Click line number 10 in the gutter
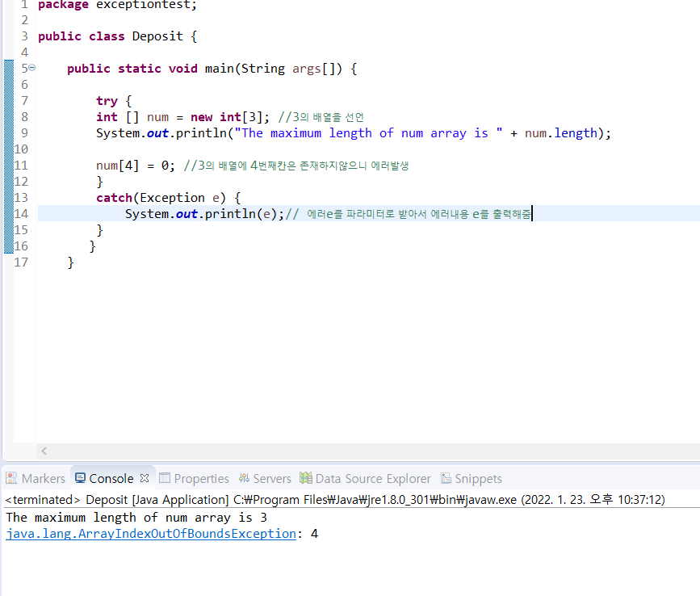Viewport: 700px width, 596px height. pos(21,149)
